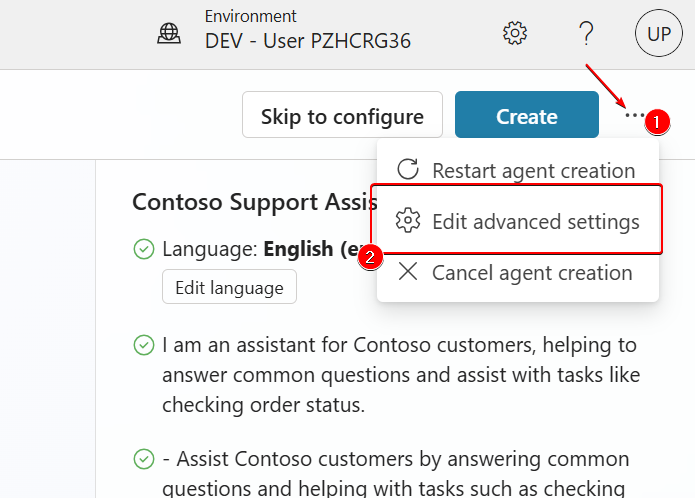The height and width of the screenshot is (498, 695).
Task: Click the red numbered marker 2
Action: click(x=370, y=257)
